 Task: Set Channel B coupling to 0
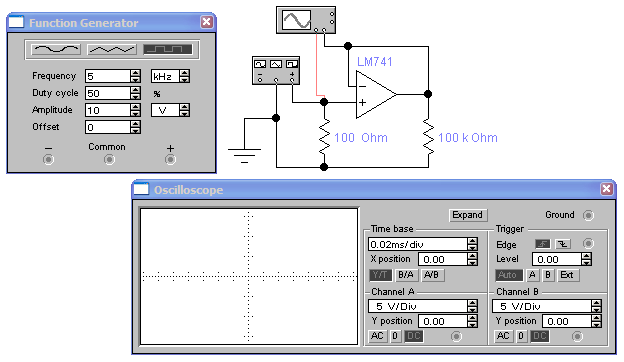point(521,336)
